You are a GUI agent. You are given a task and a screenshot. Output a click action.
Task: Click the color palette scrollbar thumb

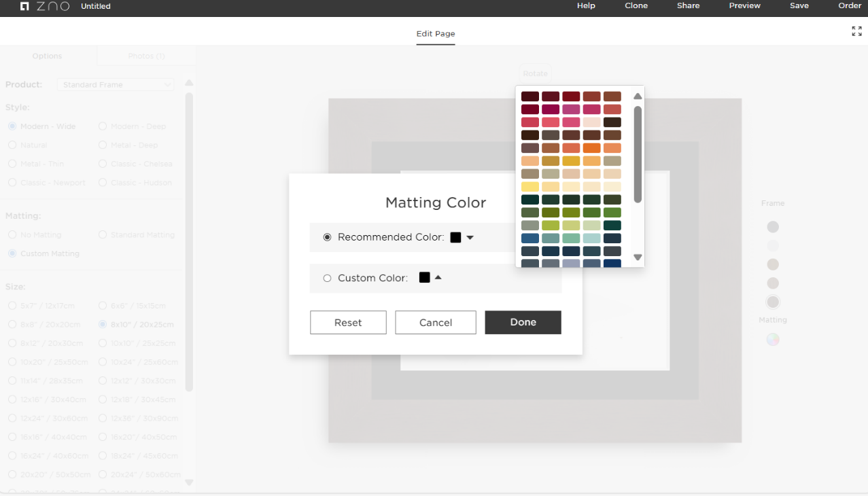tap(638, 154)
